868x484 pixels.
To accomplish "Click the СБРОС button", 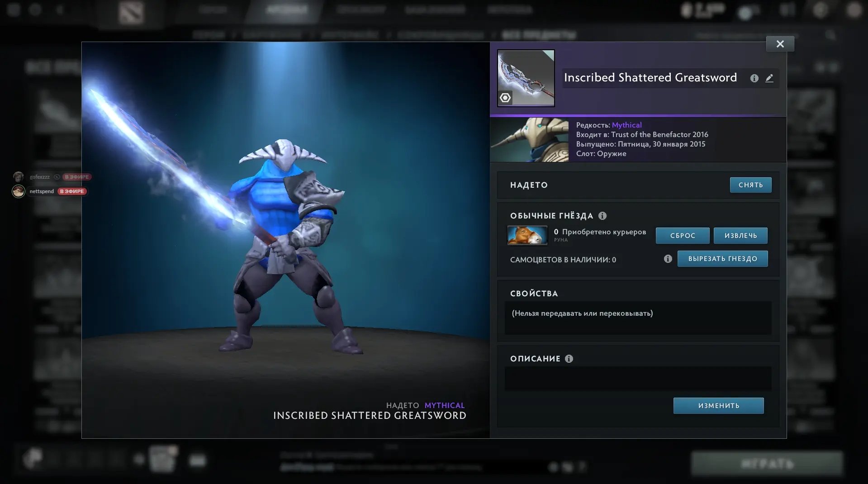I will click(x=683, y=236).
